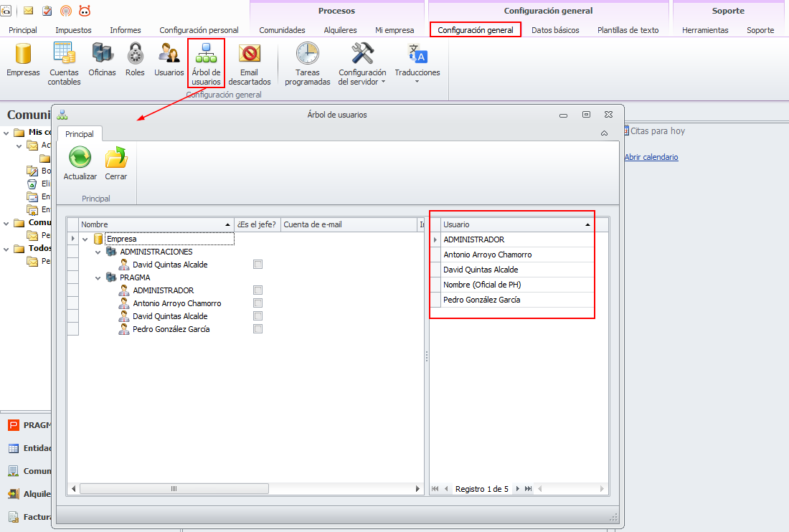The width and height of the screenshot is (789, 532).
Task: Toggle jefe checkbox for Pedro González García
Action: (258, 329)
